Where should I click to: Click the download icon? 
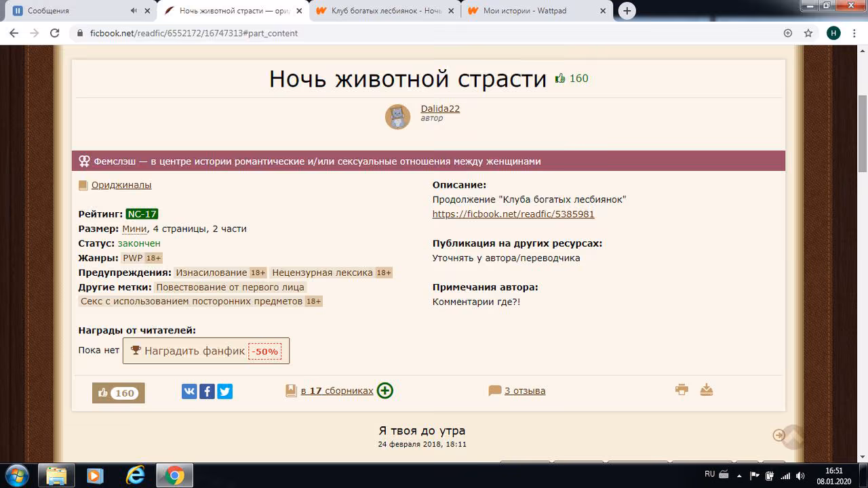tap(706, 390)
